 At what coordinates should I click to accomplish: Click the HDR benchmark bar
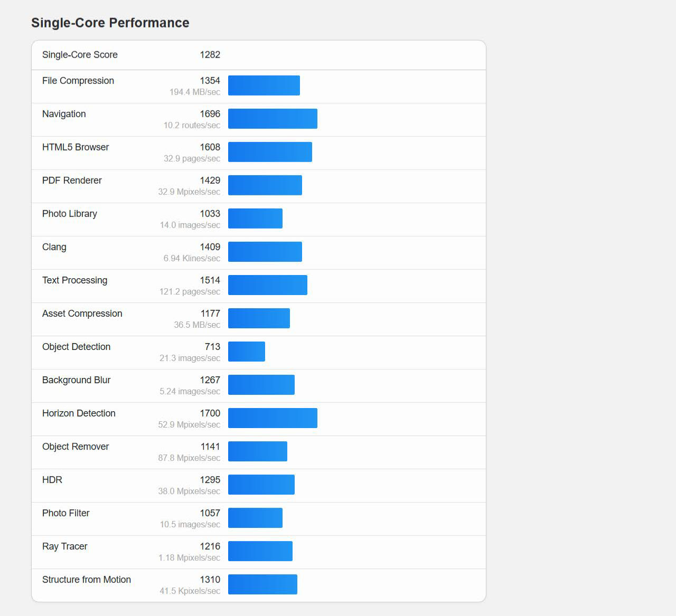click(261, 485)
